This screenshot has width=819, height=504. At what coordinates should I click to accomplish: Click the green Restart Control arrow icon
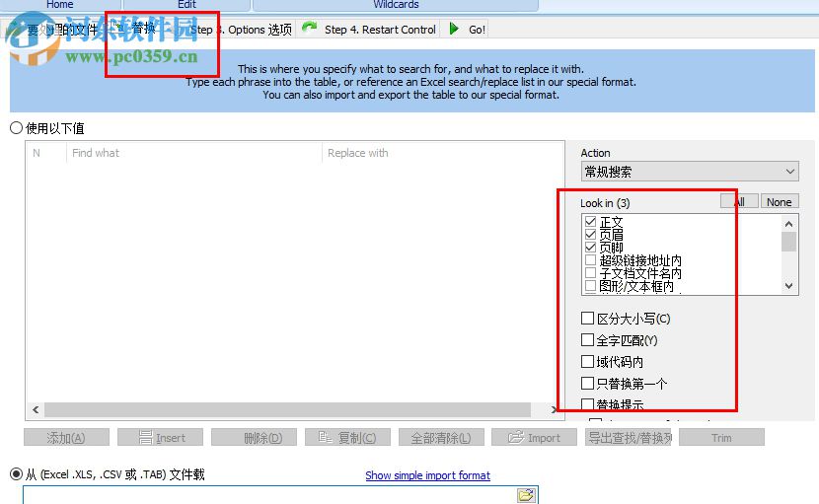[310, 28]
